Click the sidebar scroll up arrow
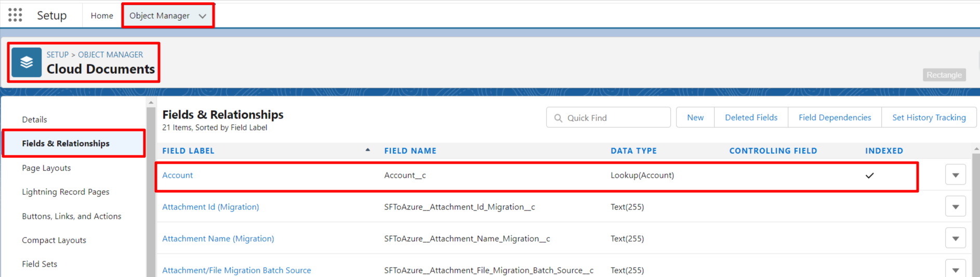Screen dimensions: 980x277 [x=151, y=103]
